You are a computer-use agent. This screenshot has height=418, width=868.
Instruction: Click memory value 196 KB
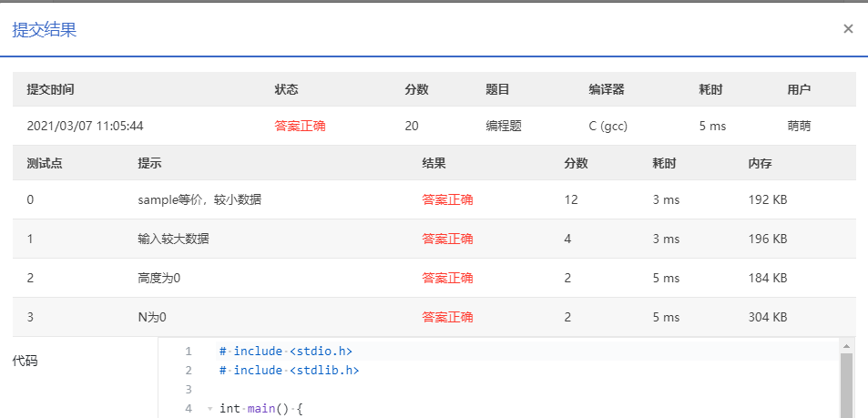pos(767,240)
